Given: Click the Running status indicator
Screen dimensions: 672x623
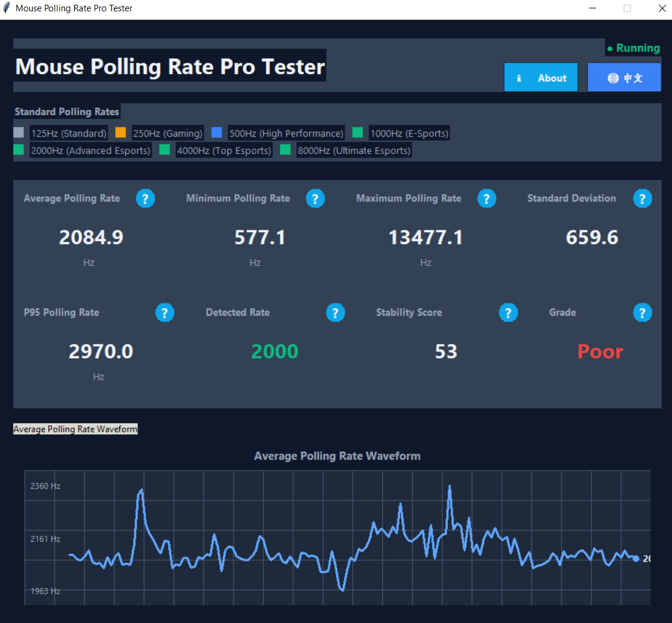Looking at the screenshot, I should (x=634, y=48).
